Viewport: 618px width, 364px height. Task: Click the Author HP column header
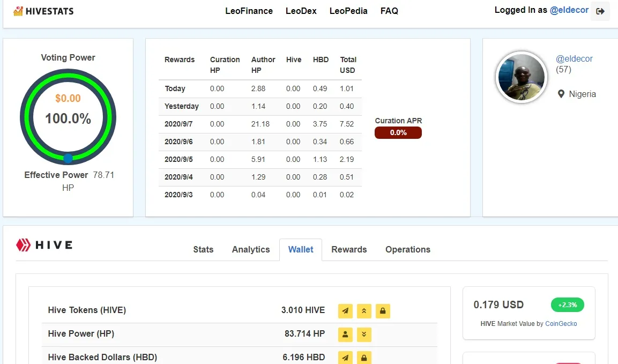pos(263,65)
